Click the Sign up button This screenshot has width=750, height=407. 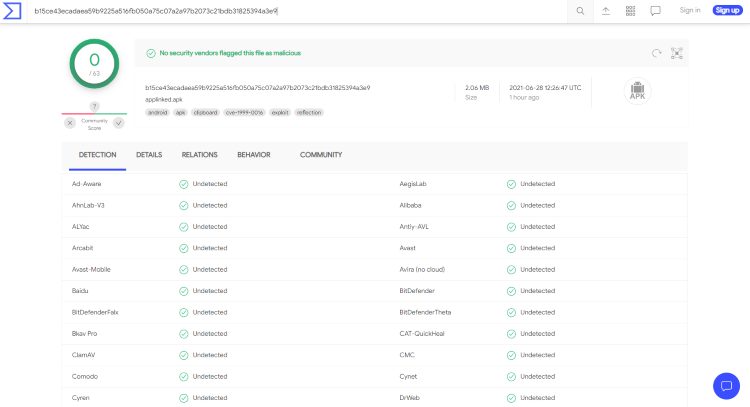pyautogui.click(x=727, y=10)
